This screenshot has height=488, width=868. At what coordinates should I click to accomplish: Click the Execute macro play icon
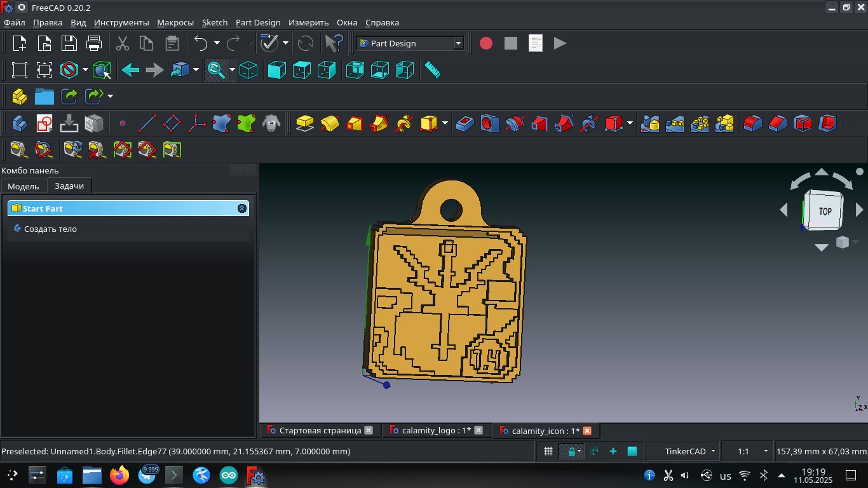[x=560, y=43]
